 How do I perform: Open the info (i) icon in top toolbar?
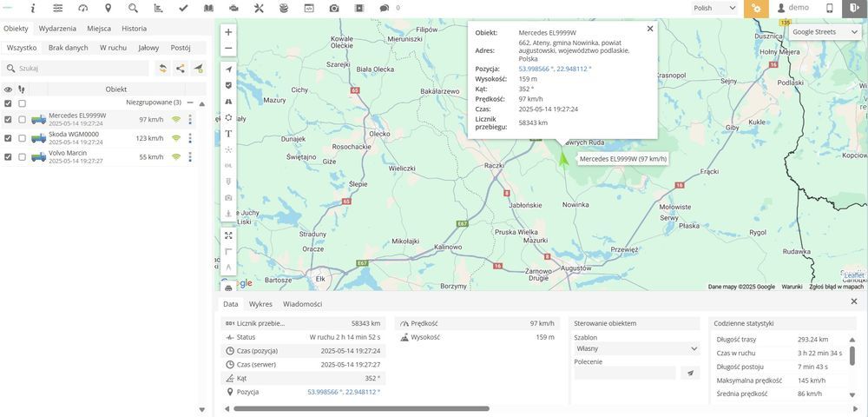(33, 9)
